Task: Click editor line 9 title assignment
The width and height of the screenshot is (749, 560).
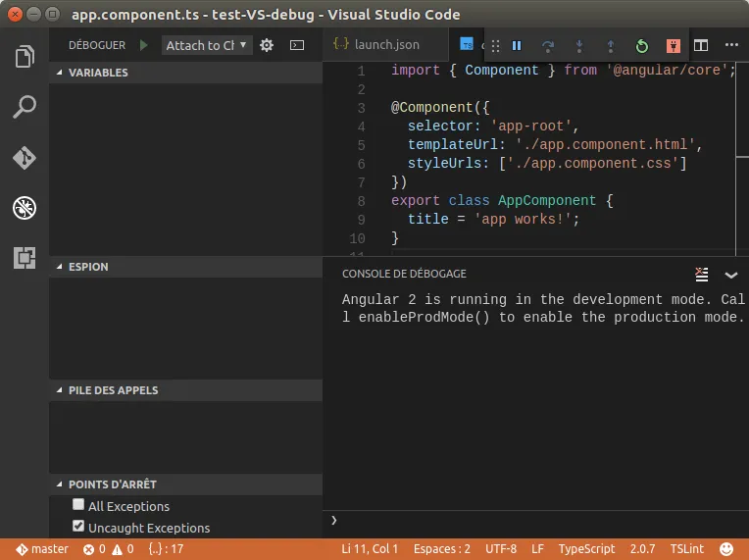Action: 493,220
